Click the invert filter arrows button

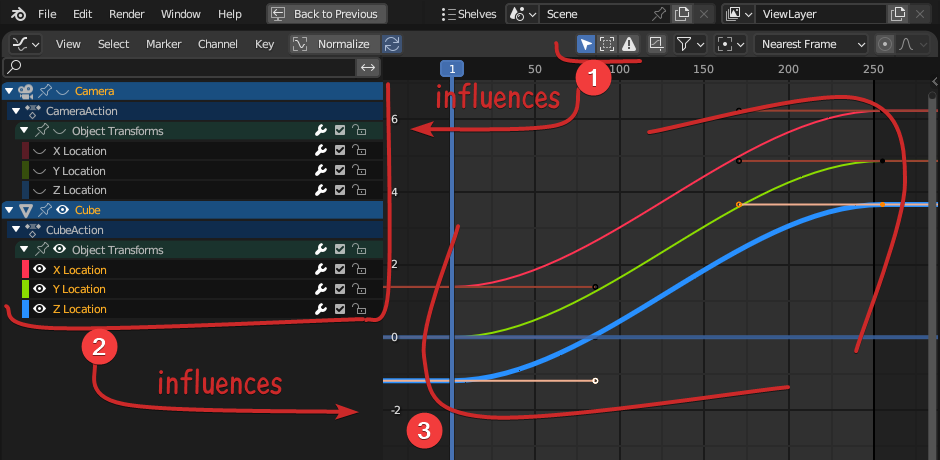tap(368, 67)
